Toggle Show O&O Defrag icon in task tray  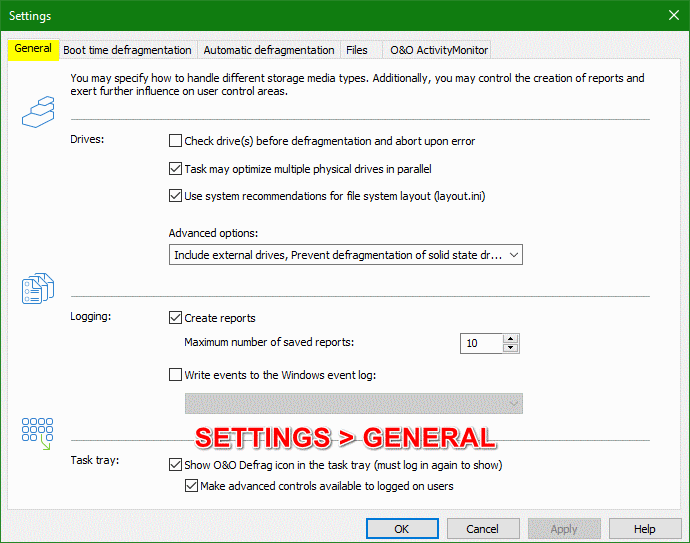click(175, 465)
